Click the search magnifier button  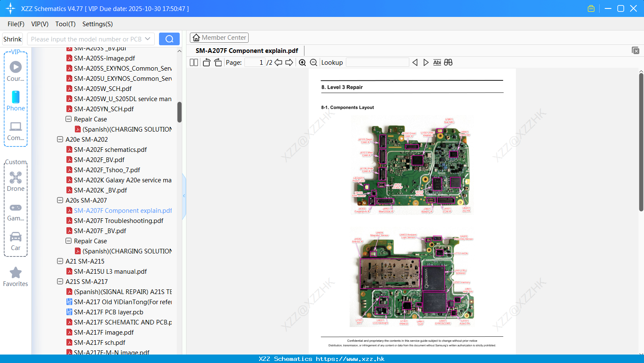[x=169, y=39]
